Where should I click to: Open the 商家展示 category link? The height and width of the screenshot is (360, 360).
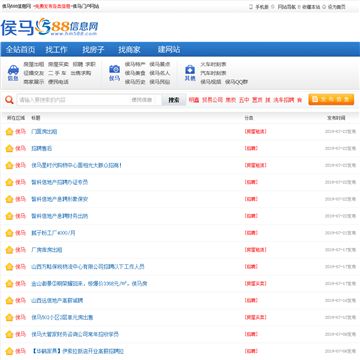click(34, 82)
